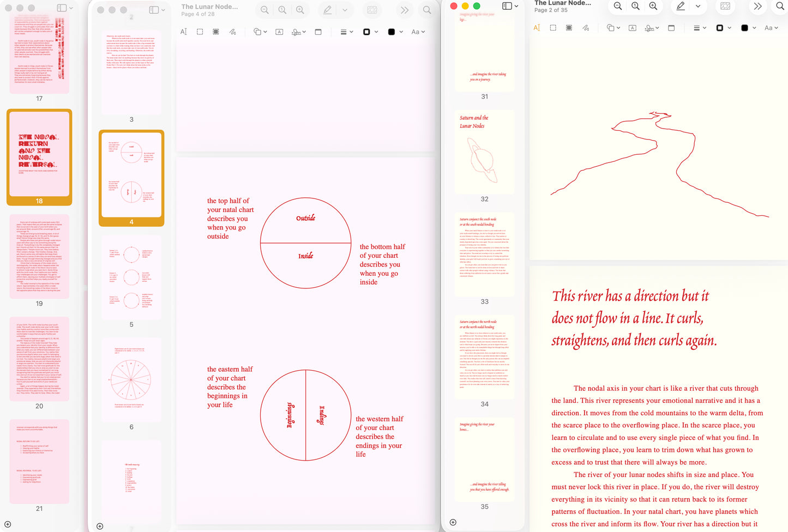Open page 20 thumbnail in leftmost window
Screen dimensions: 788x532
pyautogui.click(x=39, y=359)
